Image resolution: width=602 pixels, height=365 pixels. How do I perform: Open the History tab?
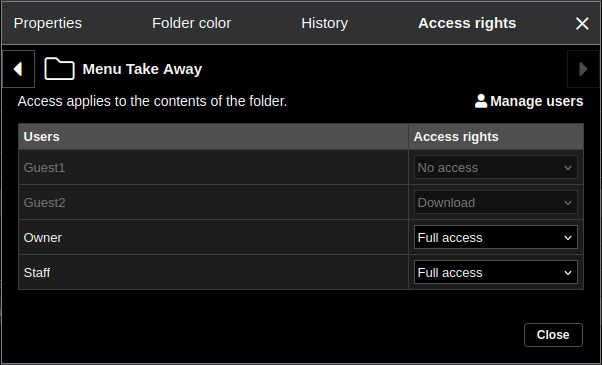pos(324,23)
